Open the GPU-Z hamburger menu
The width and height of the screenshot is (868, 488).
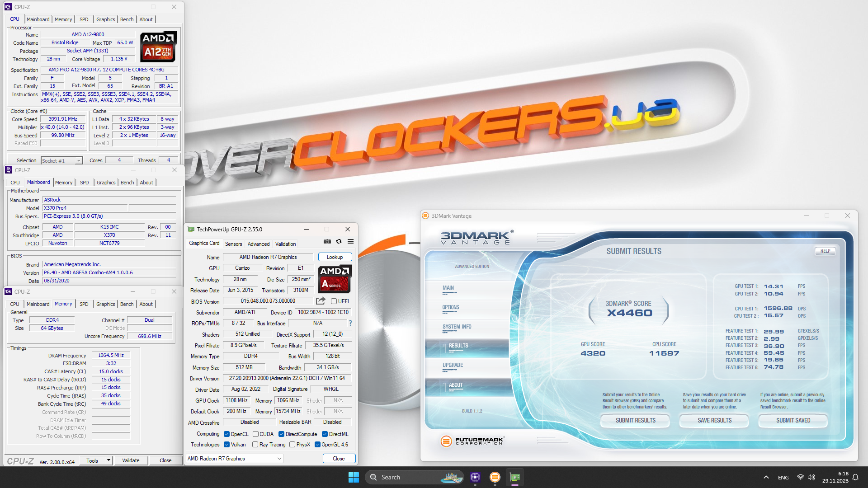pos(350,241)
